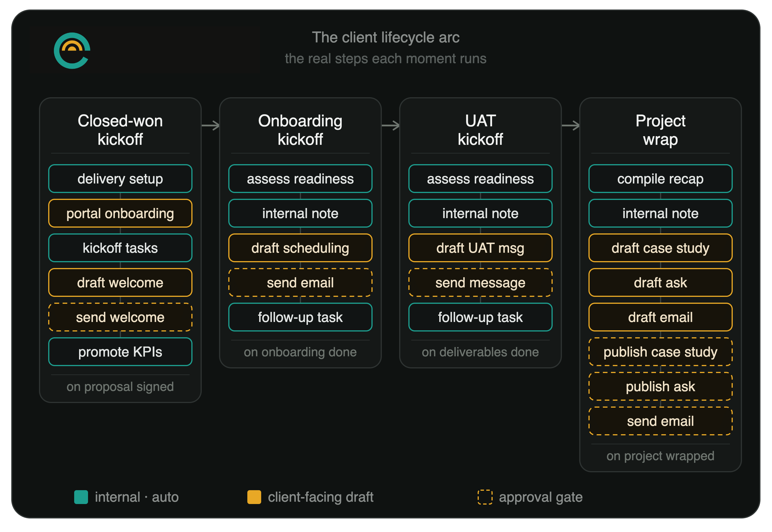Viewport: 772px width, 532px height.
Task: Open the compile recap step
Action: coord(660,179)
